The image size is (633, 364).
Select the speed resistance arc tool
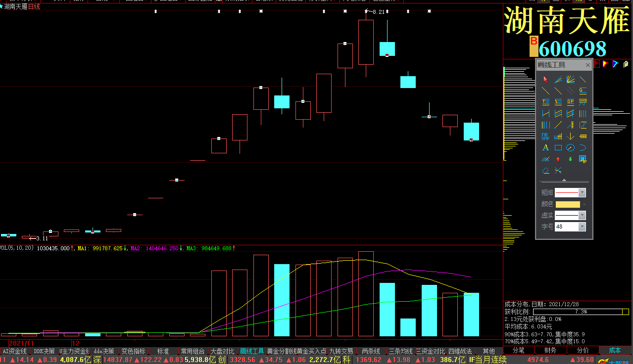pyautogui.click(x=545, y=159)
